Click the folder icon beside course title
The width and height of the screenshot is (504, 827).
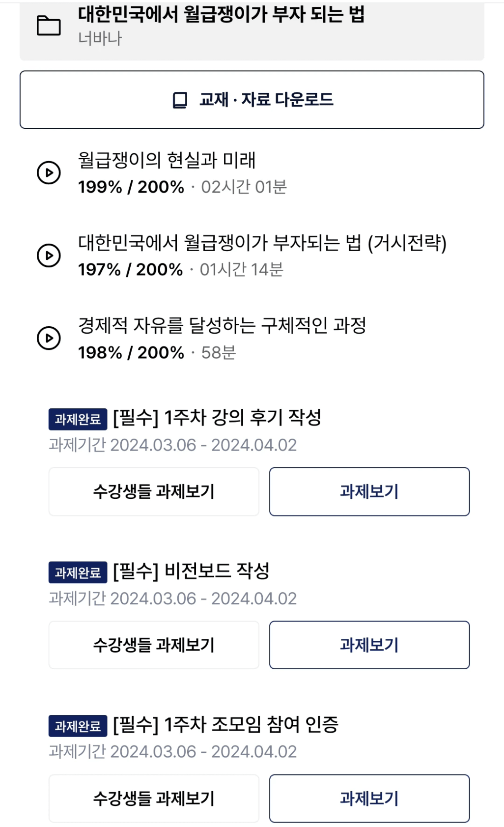(49, 26)
